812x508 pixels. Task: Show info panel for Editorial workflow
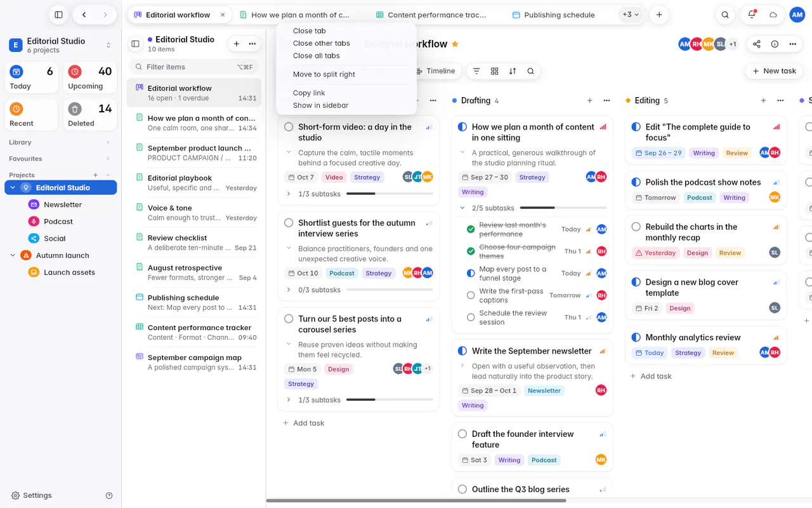(775, 44)
